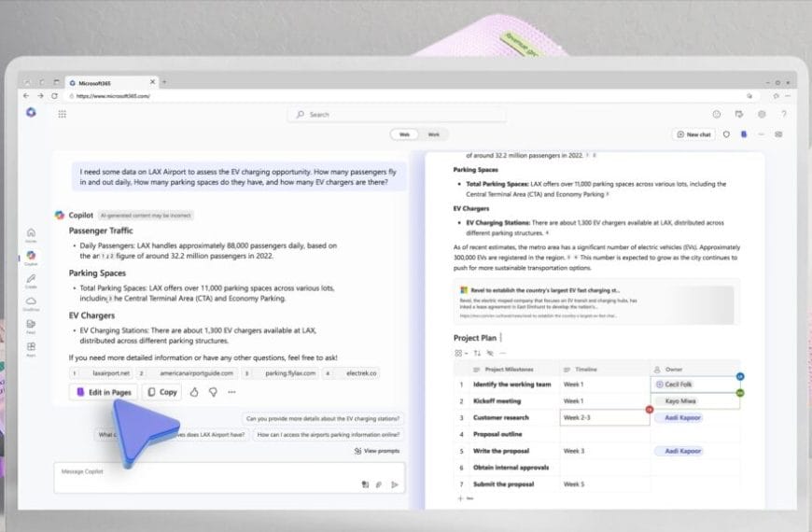Click the thumbs up icon under the response
812x532 pixels.
194,392
